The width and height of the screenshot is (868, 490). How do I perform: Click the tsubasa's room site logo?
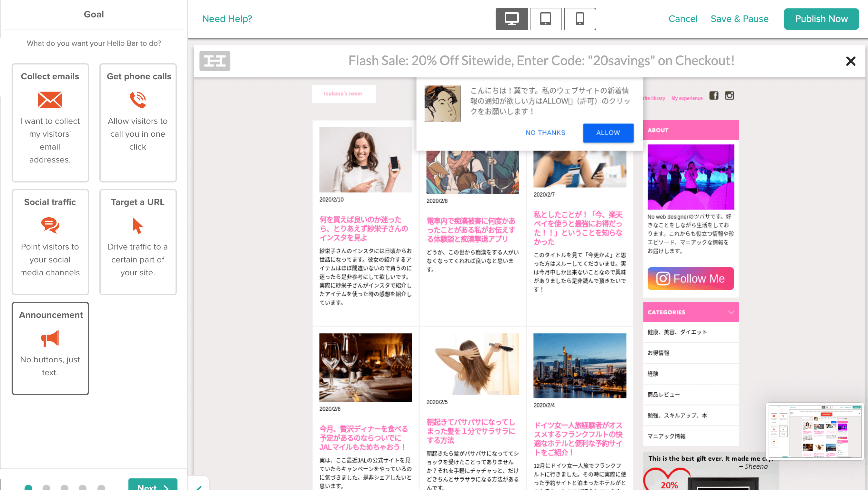tap(344, 94)
